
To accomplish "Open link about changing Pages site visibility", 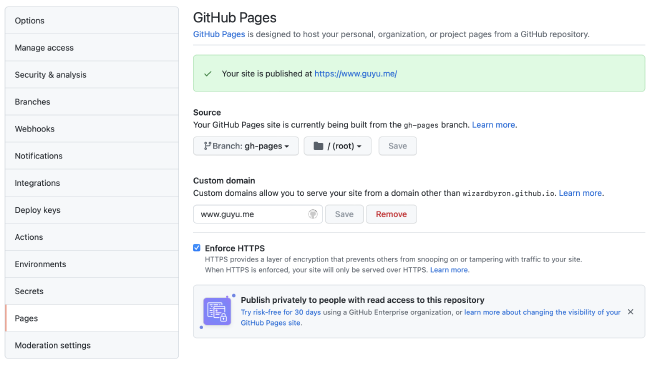I will [x=431, y=317].
